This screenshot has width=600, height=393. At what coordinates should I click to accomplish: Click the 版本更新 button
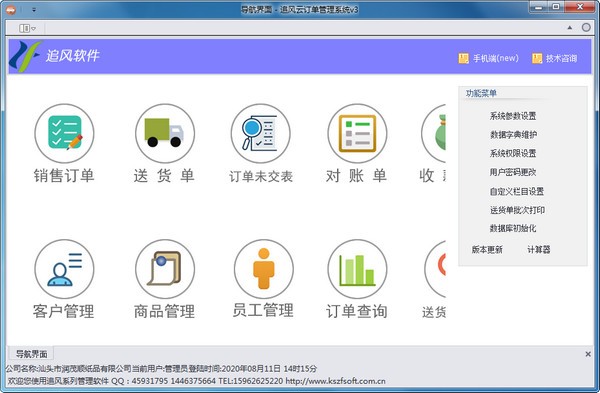click(x=487, y=249)
